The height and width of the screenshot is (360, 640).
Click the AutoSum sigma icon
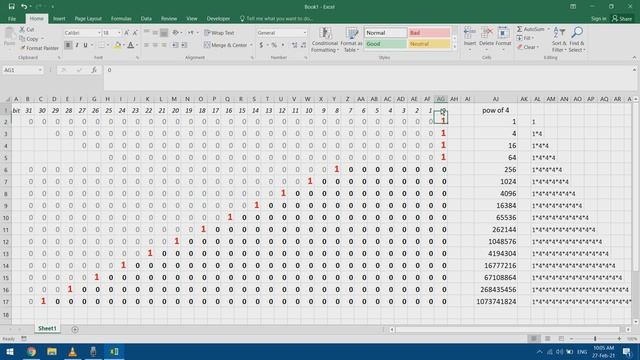tap(520, 29)
